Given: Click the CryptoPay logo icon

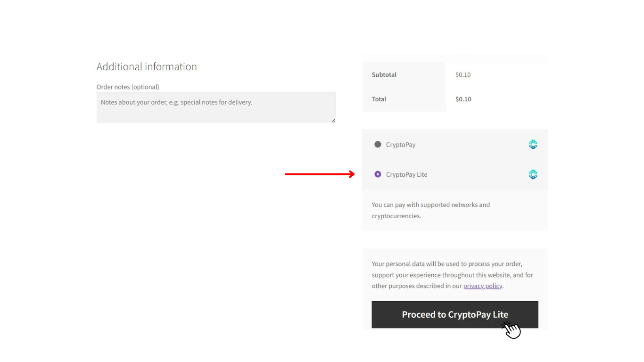Looking at the screenshot, I should [x=533, y=145].
